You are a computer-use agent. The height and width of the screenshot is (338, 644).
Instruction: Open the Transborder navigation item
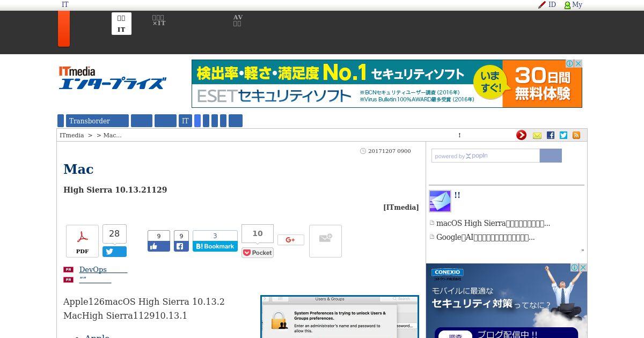pyautogui.click(x=97, y=121)
